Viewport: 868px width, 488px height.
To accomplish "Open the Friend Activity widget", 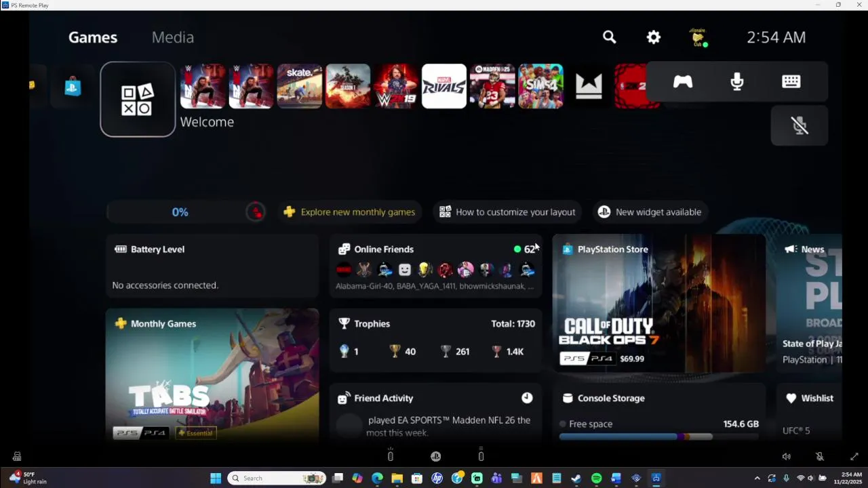I will (x=436, y=413).
